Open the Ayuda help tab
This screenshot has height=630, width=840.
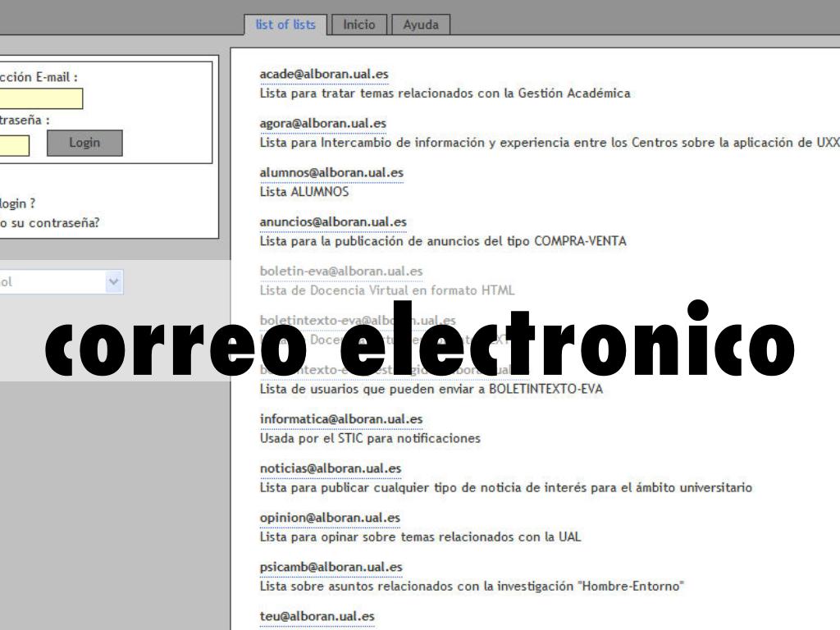point(421,25)
